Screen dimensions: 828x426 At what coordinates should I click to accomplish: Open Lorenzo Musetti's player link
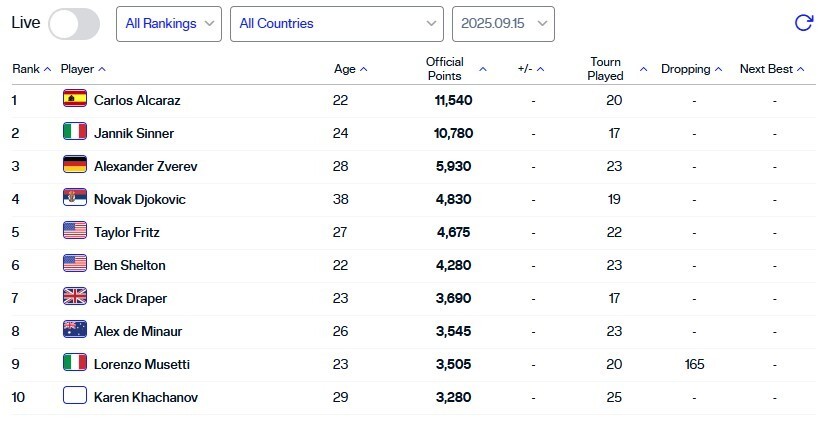click(x=141, y=364)
